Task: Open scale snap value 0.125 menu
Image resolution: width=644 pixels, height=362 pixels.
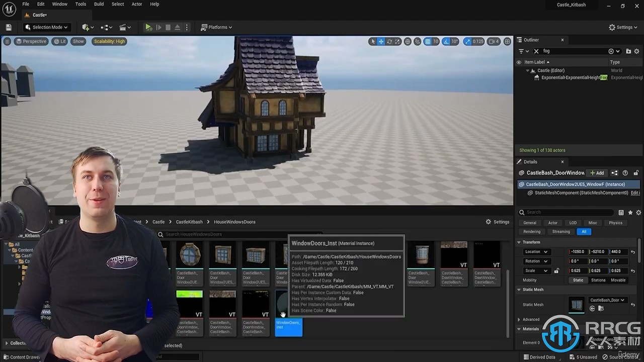Action: point(478,41)
